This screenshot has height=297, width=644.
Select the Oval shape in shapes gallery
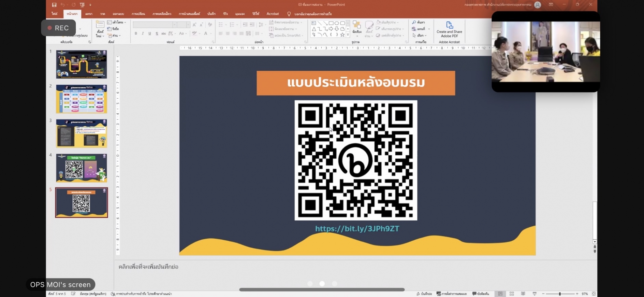337,23
